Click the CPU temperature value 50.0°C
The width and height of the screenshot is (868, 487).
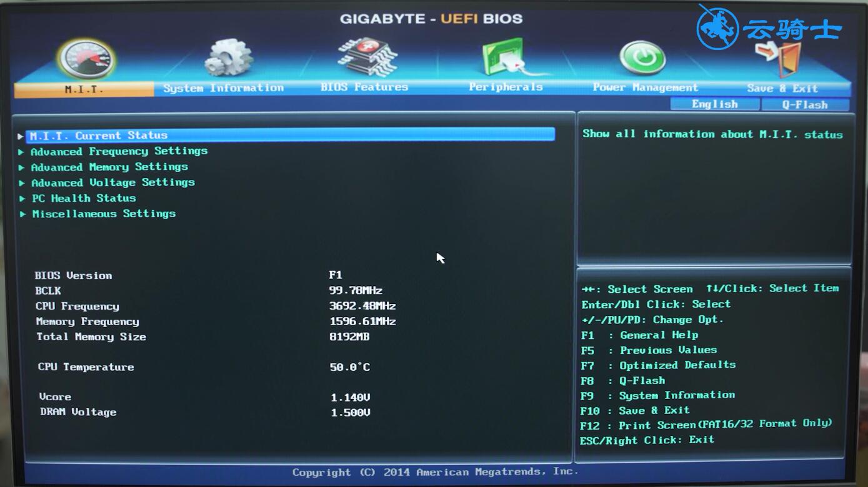(x=350, y=367)
